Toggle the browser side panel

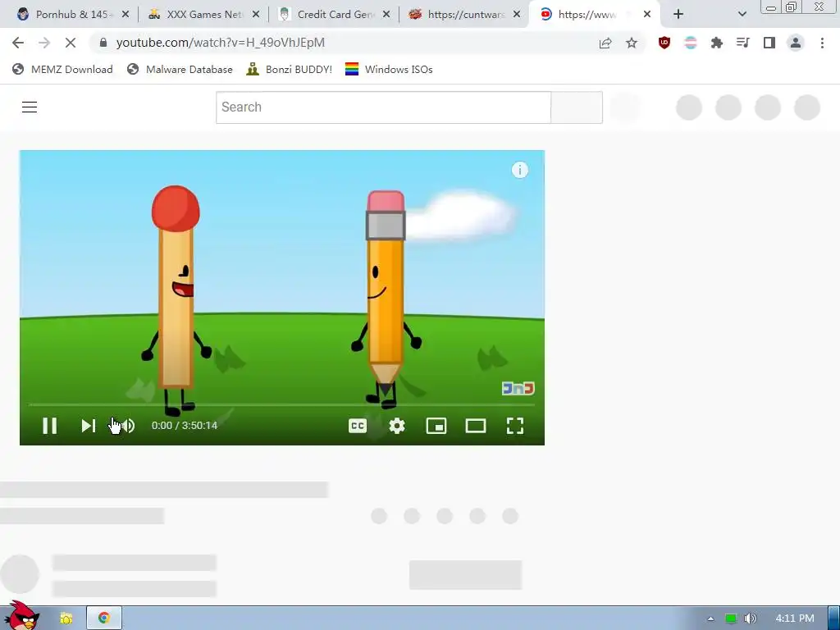click(769, 43)
